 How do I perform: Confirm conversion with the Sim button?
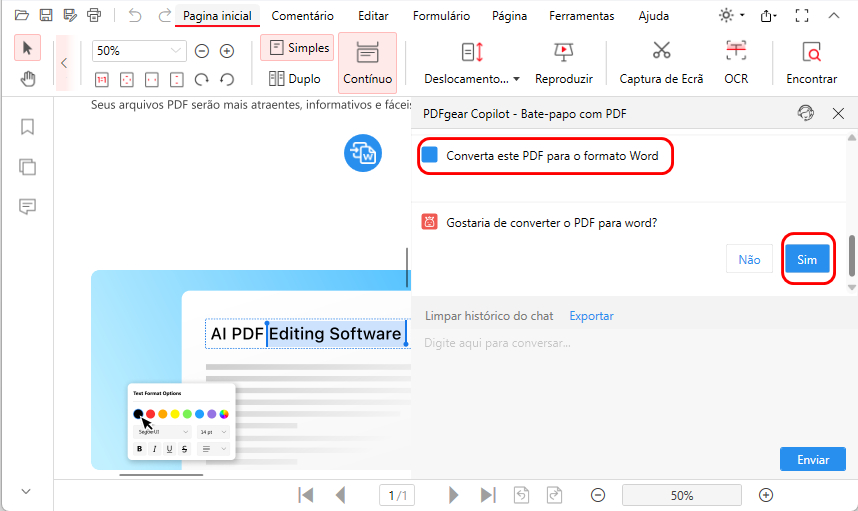coord(807,259)
